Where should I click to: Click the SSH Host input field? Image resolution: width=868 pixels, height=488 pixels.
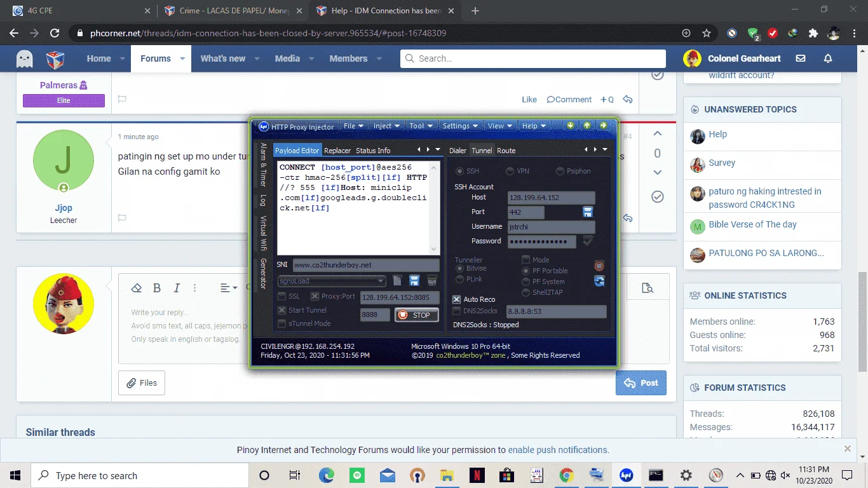click(x=552, y=198)
